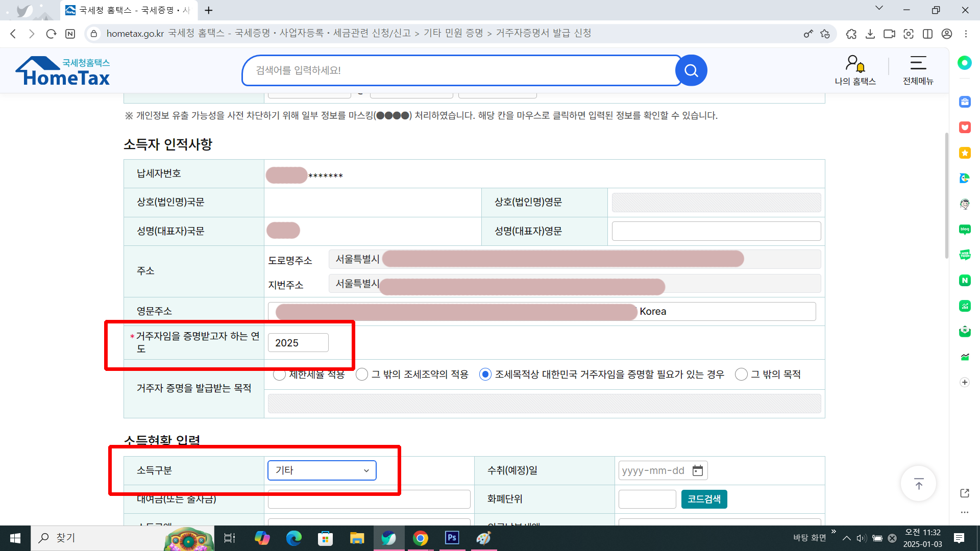
Task: Open tab list chevron in title bar
Action: click(879, 8)
